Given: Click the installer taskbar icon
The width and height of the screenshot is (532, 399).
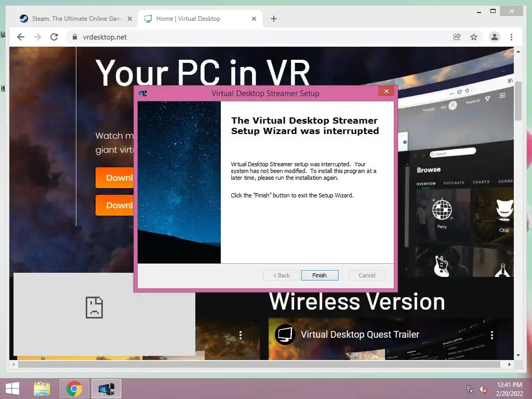Looking at the screenshot, I should click(107, 389).
